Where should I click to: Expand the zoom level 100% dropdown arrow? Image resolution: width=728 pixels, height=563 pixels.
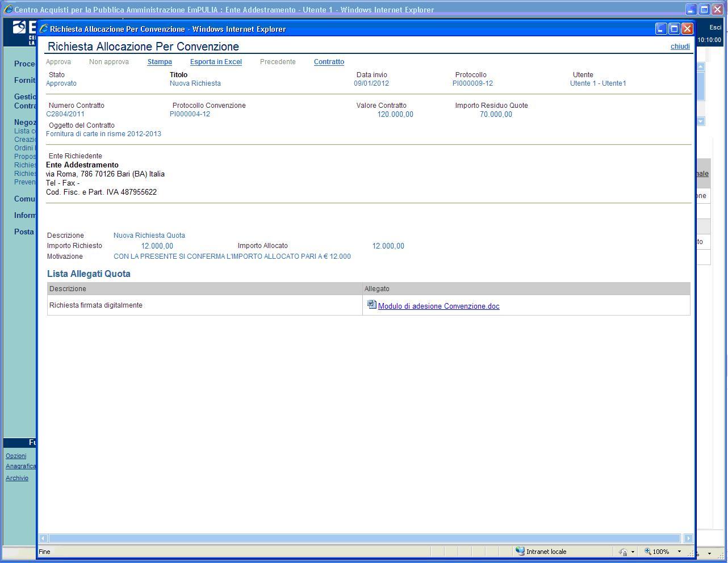679,552
